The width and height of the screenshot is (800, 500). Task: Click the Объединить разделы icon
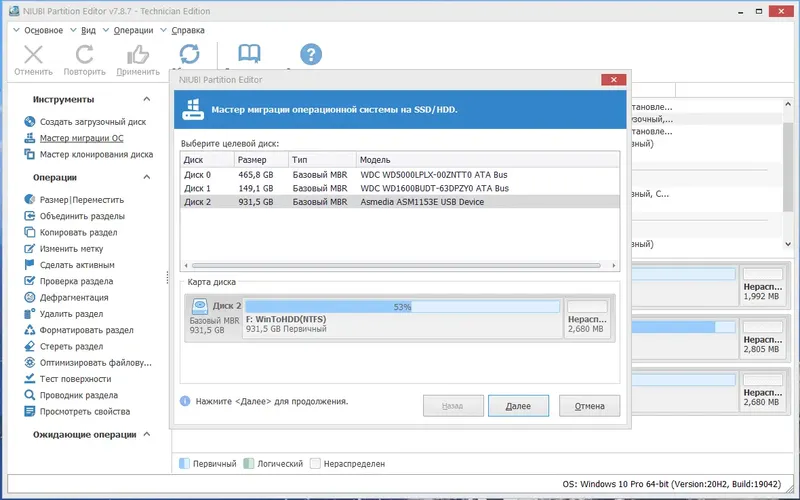click(x=30, y=216)
